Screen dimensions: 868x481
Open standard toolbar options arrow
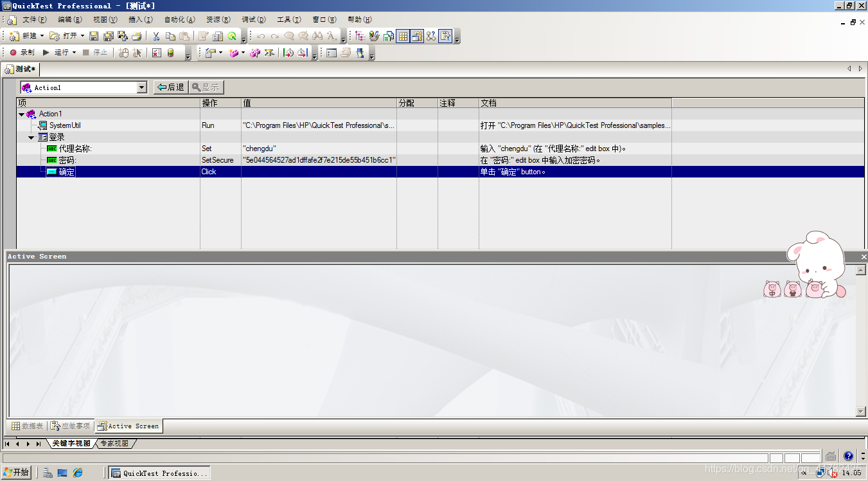pos(244,39)
